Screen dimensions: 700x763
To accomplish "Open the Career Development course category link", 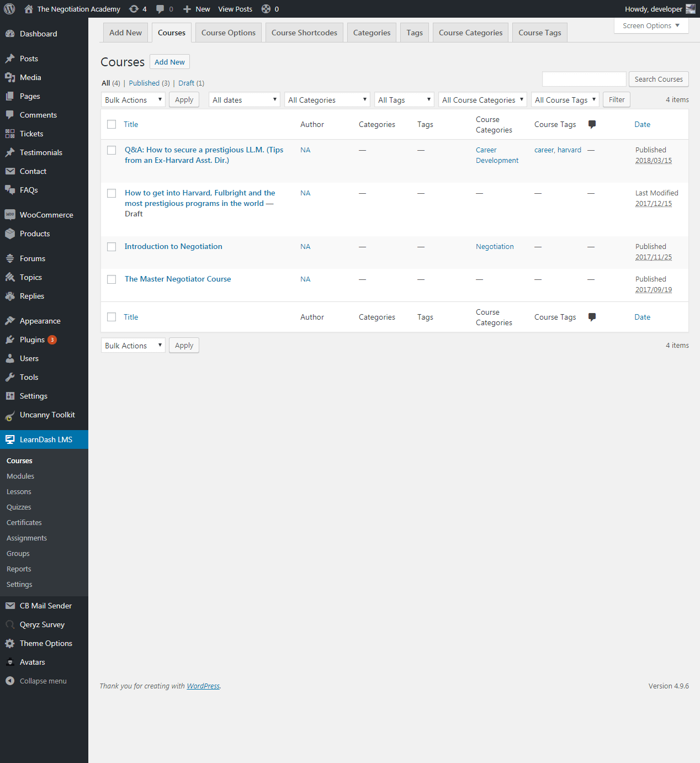I will pos(497,155).
